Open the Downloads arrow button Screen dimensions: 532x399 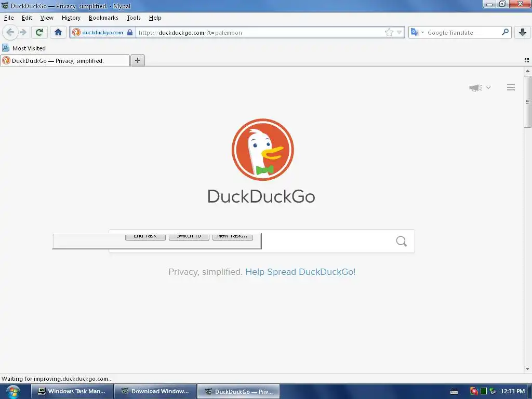tap(523, 33)
